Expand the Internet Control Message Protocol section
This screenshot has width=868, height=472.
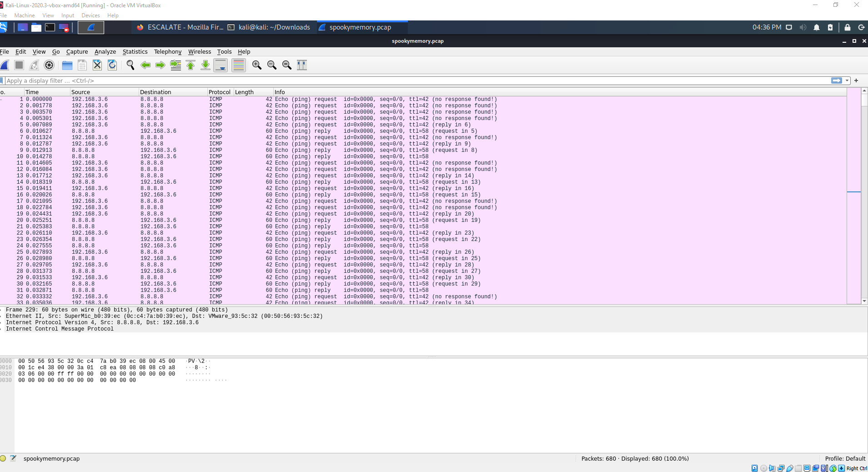tap(2, 329)
